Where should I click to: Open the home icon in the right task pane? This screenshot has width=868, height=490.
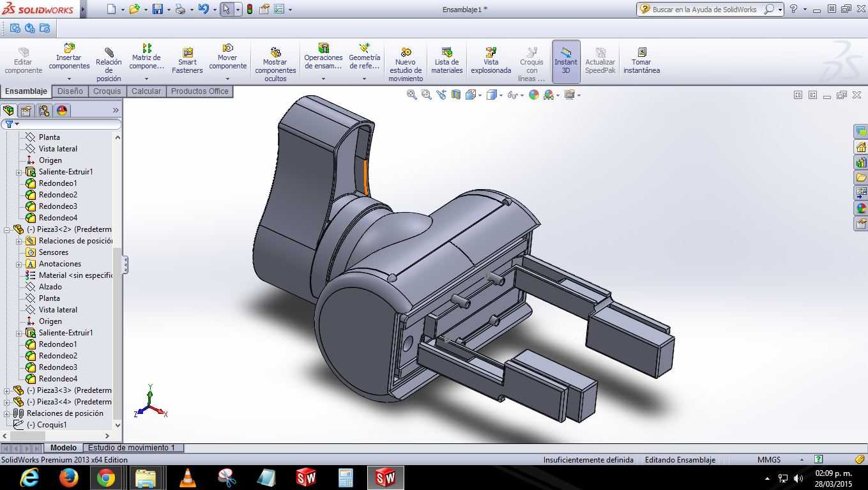(x=861, y=147)
